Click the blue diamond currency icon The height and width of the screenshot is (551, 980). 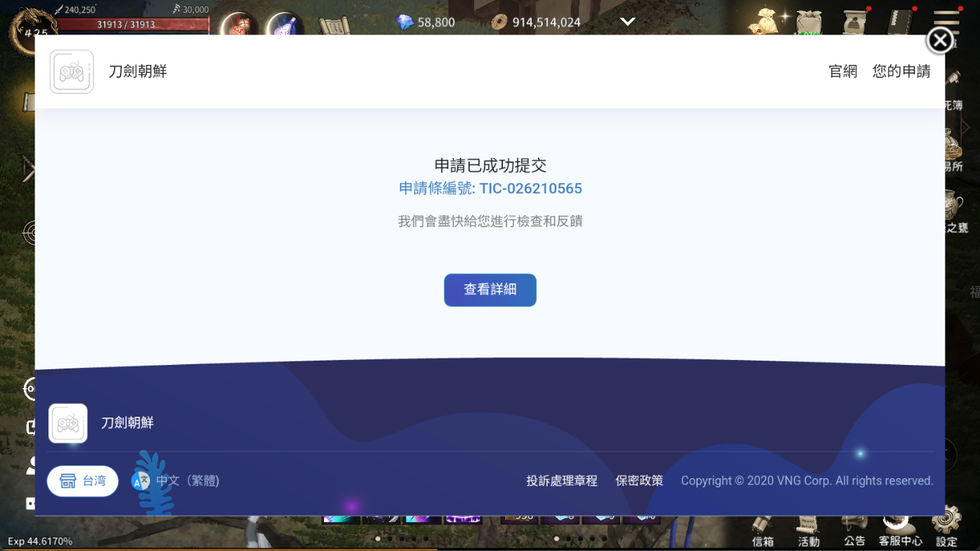coord(405,22)
